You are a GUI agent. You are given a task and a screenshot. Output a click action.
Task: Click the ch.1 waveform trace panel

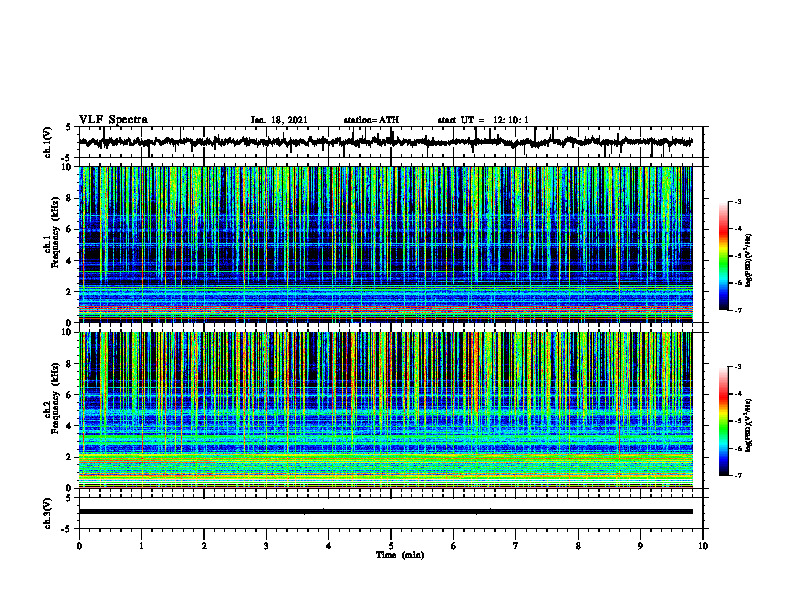point(390,142)
